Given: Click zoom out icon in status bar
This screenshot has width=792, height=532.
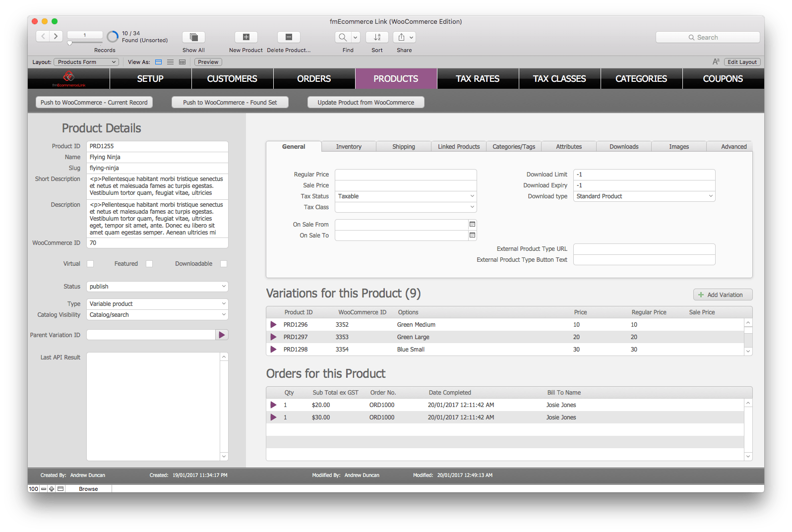Looking at the screenshot, I should pyautogui.click(x=44, y=489).
